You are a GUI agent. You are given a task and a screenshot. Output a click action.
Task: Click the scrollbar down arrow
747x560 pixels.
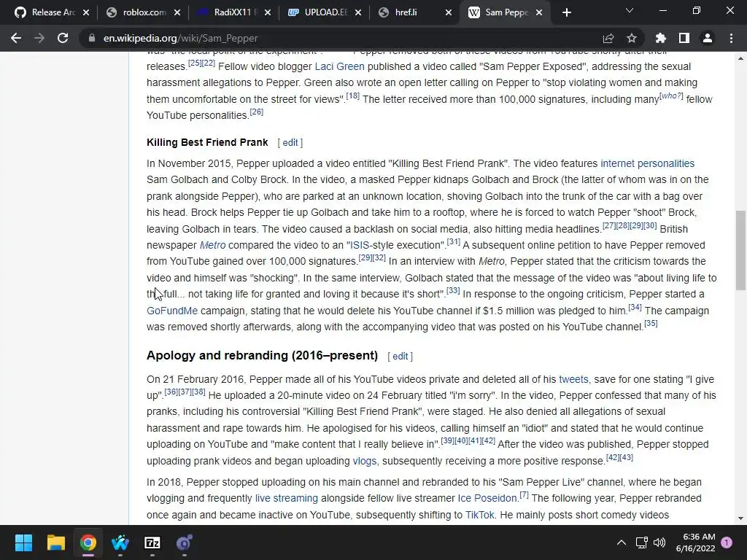(740, 518)
